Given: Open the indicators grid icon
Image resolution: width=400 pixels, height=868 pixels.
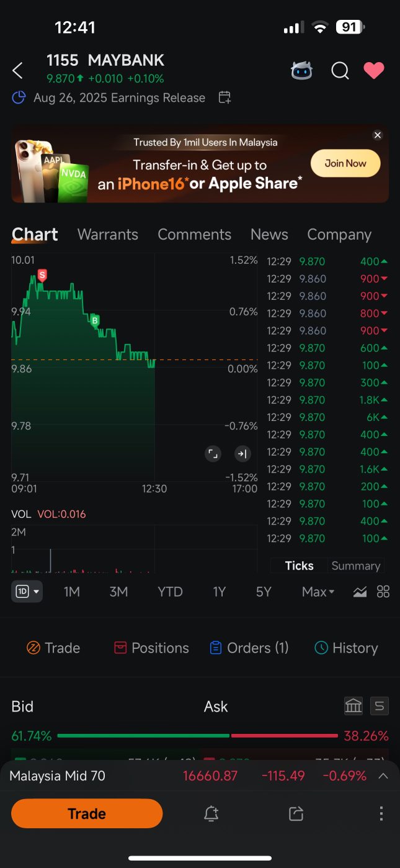Looking at the screenshot, I should pos(383,592).
